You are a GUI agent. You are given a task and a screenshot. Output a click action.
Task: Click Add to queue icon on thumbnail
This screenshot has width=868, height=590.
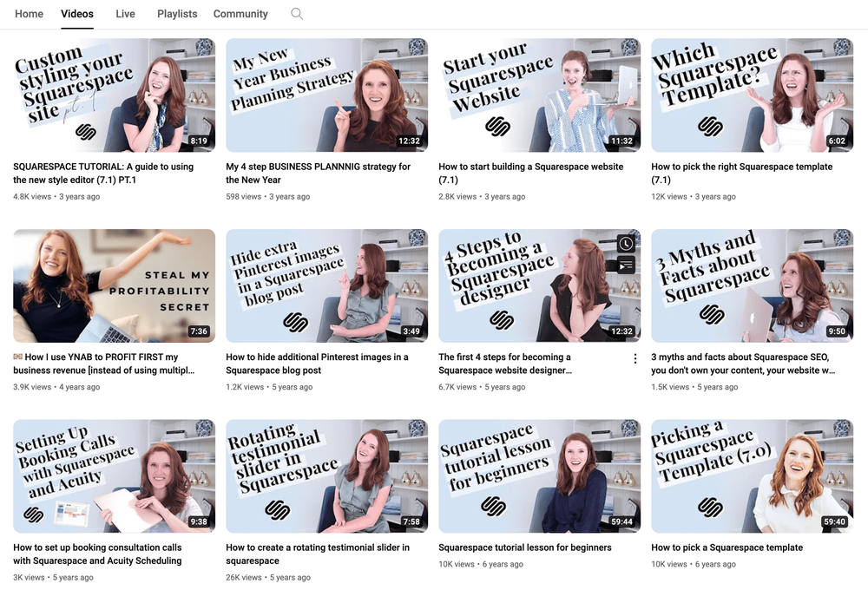coord(626,265)
